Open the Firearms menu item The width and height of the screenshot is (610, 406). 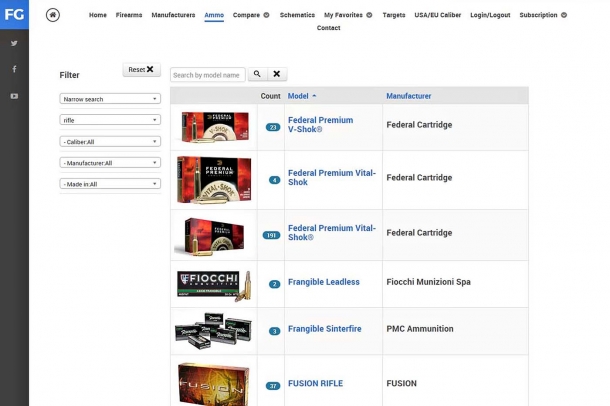(129, 15)
